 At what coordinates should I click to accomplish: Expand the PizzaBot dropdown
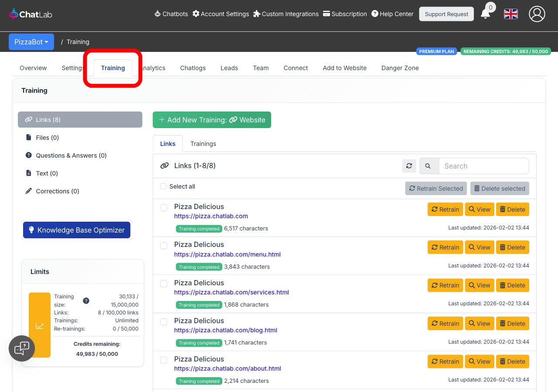(x=31, y=42)
